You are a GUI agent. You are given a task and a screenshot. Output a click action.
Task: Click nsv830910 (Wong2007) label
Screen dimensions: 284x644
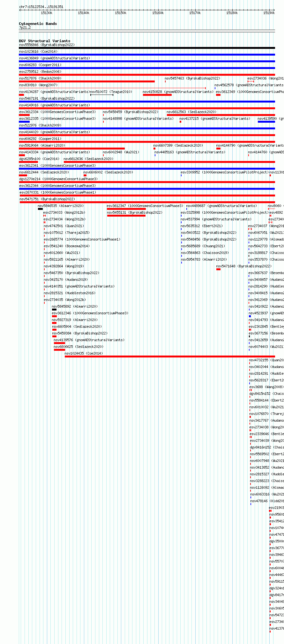(38, 85)
